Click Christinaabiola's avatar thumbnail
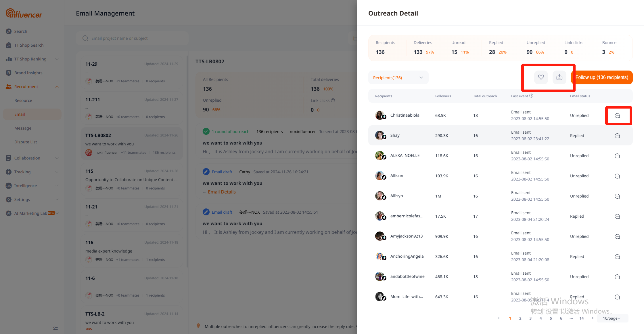Image resolution: width=644 pixels, height=334 pixels. 380,115
